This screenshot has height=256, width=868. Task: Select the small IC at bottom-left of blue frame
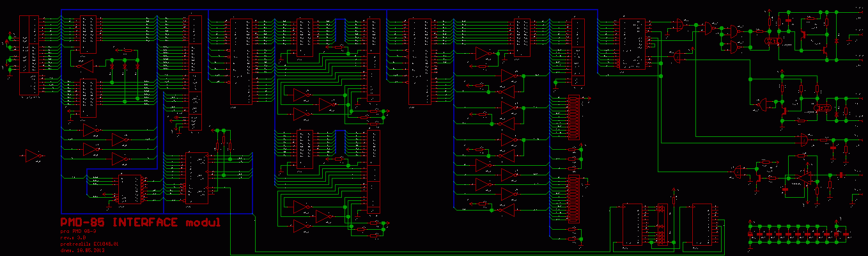point(130,190)
